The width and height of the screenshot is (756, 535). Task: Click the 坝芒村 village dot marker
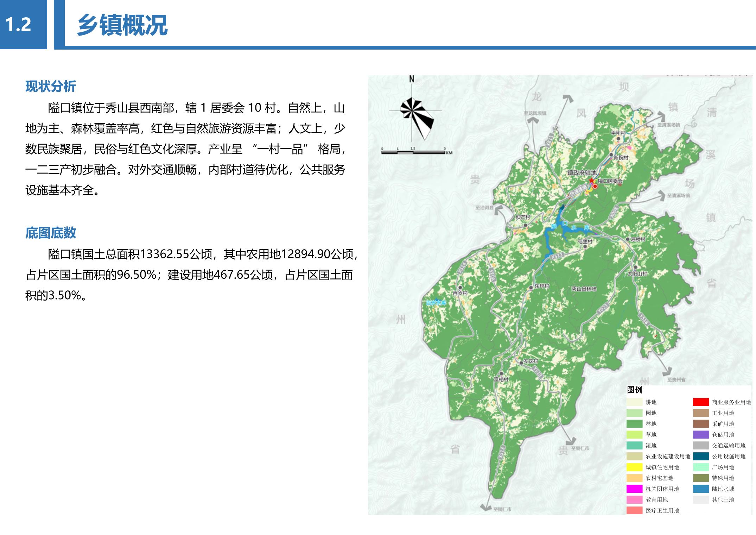point(525,225)
